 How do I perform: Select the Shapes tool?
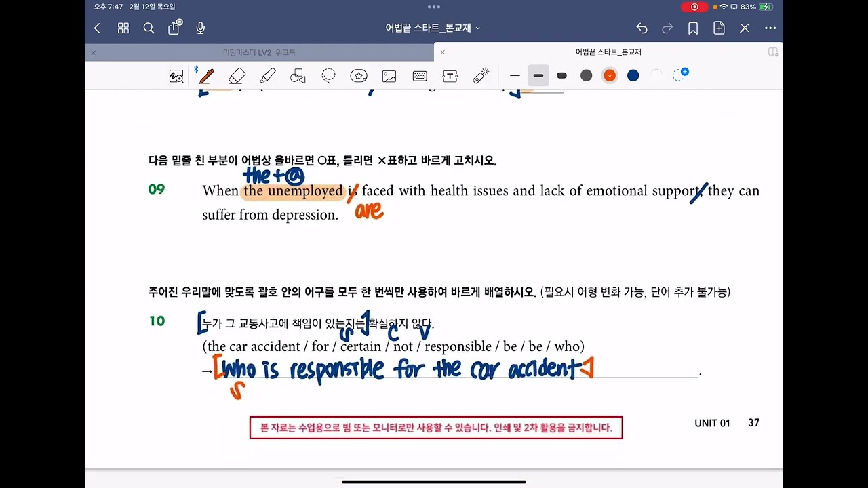pos(298,76)
